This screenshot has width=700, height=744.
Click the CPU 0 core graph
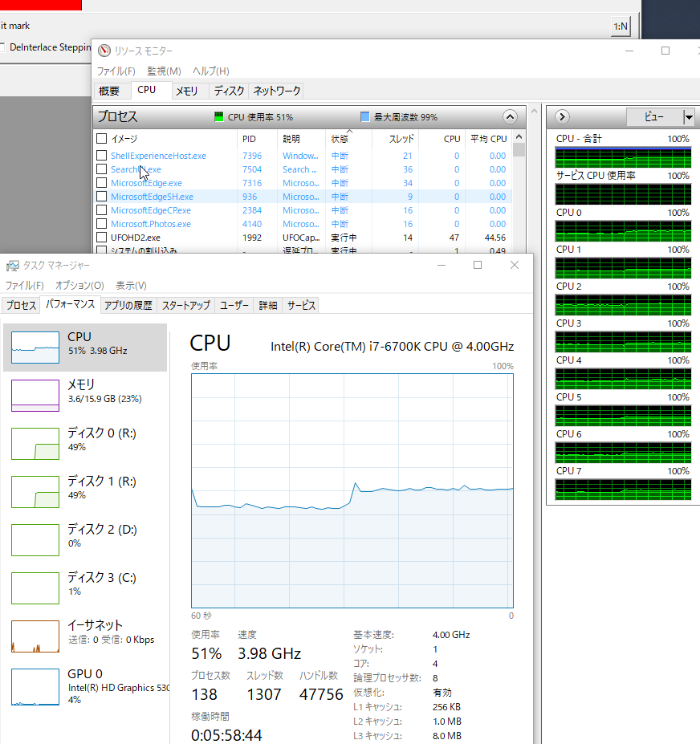coord(623,232)
